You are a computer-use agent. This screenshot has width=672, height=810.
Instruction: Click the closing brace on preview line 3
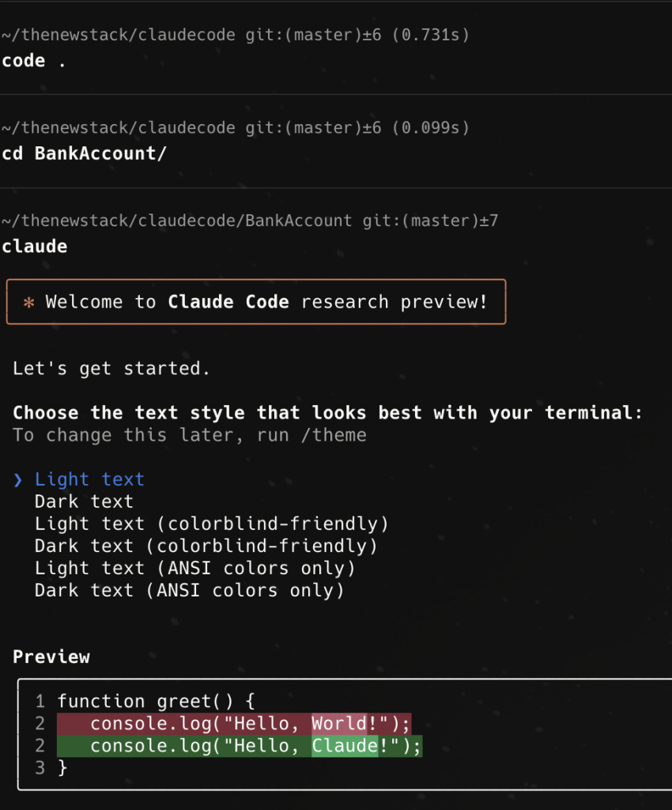coord(62,768)
